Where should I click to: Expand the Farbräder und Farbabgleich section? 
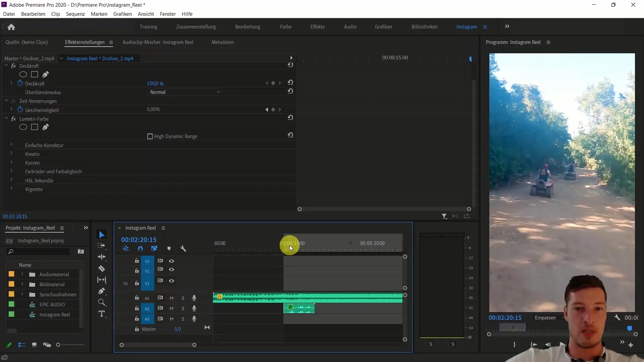(x=11, y=171)
